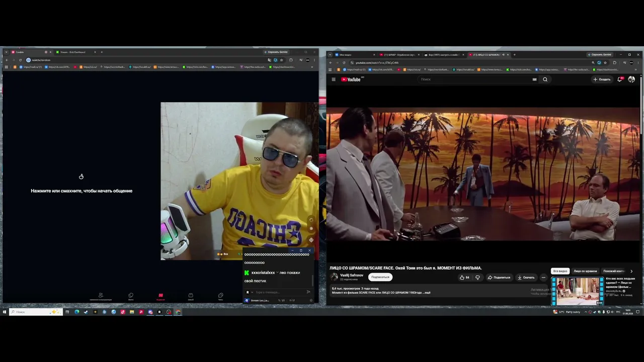644x362 pixels.
Task: Open Windows Start menu
Action: [5, 312]
